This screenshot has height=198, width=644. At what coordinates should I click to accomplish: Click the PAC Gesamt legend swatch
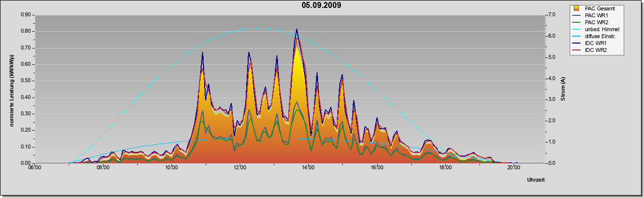(577, 8)
